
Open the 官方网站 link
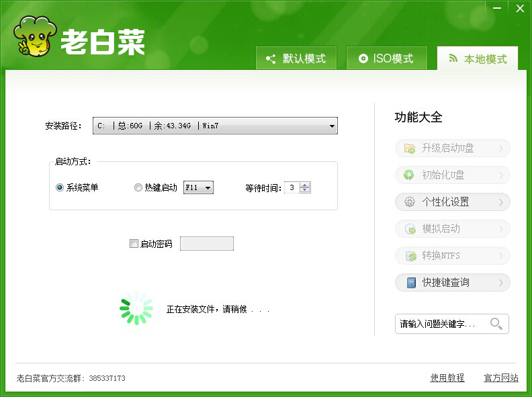[501, 378]
